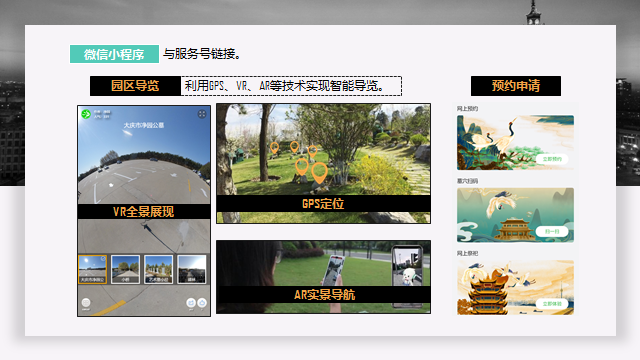Click the round scene-list icon at VR panorama bottom-left

pos(86,302)
